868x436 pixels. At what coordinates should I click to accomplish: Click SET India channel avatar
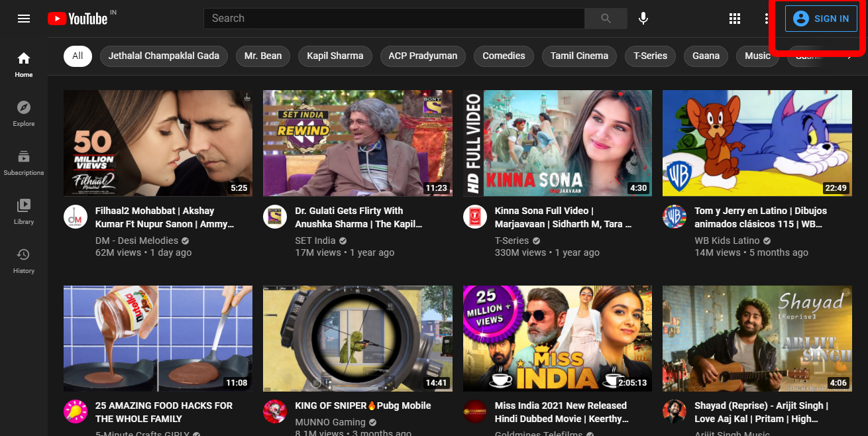pyautogui.click(x=275, y=217)
